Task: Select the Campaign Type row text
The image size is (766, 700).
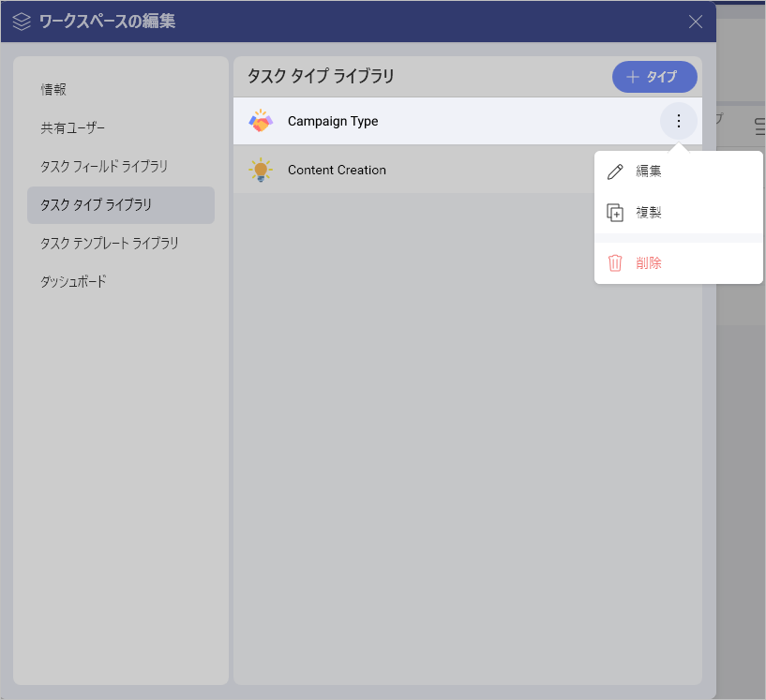Action: pyautogui.click(x=333, y=121)
